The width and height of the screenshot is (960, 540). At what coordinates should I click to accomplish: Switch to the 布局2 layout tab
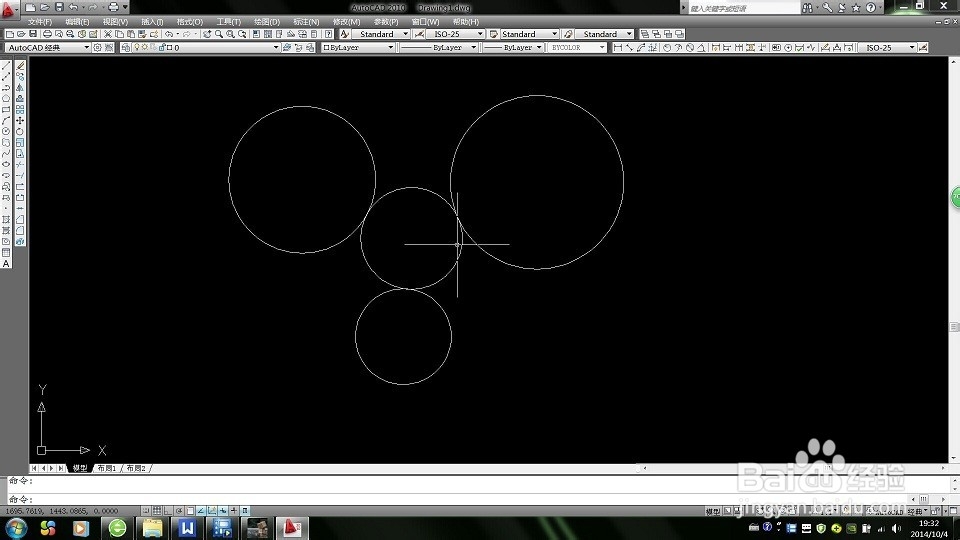coord(136,468)
